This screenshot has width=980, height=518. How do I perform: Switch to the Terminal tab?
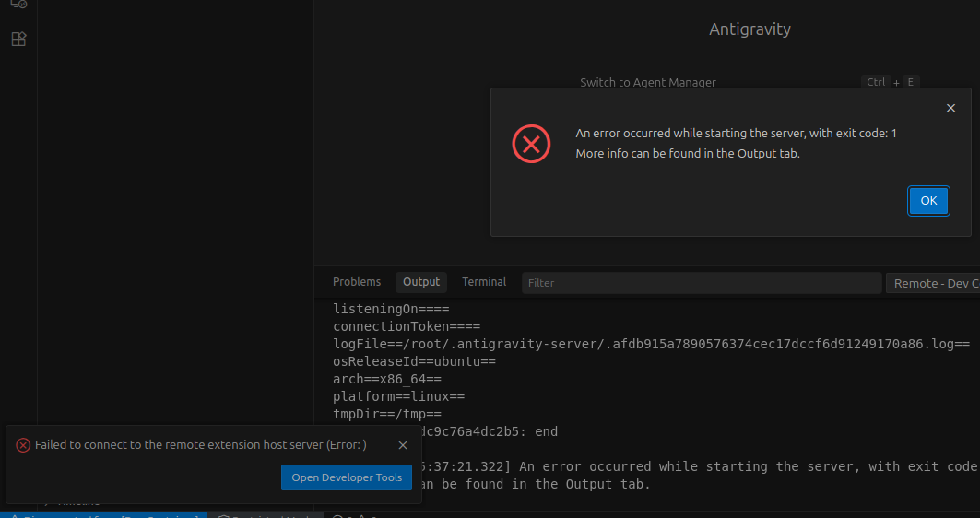484,282
